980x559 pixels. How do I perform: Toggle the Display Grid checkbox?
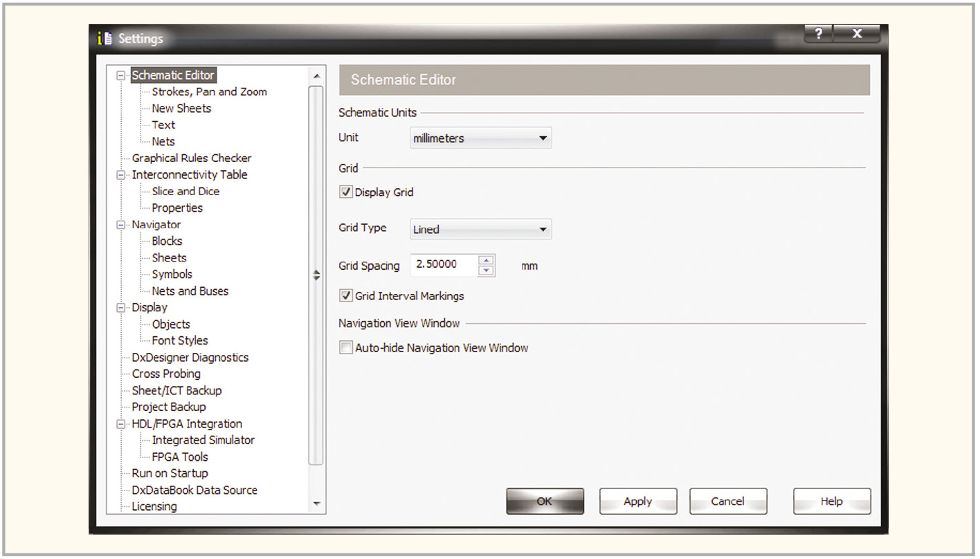tap(346, 192)
